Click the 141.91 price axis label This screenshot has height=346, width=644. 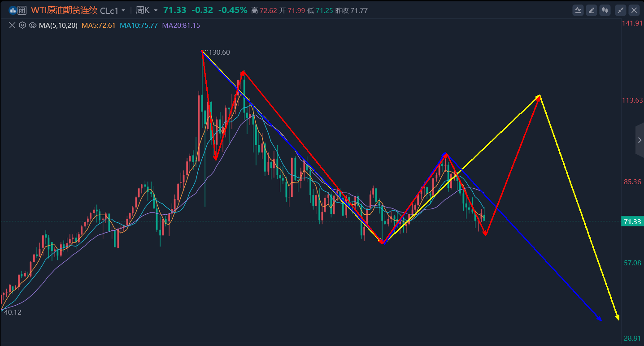point(632,23)
